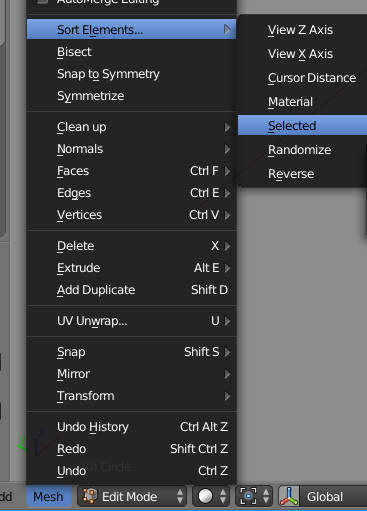The height and width of the screenshot is (511, 367).
Task: Open Undo History
Action: (x=131, y=427)
